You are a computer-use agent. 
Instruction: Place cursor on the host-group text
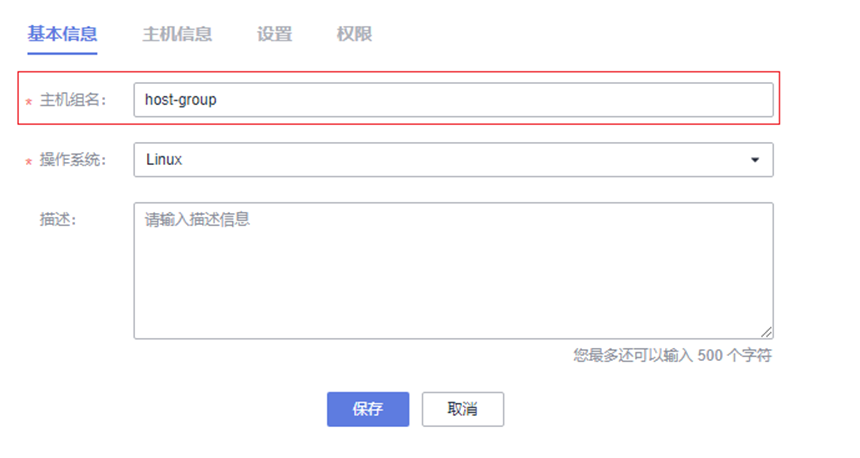pyautogui.click(x=180, y=100)
